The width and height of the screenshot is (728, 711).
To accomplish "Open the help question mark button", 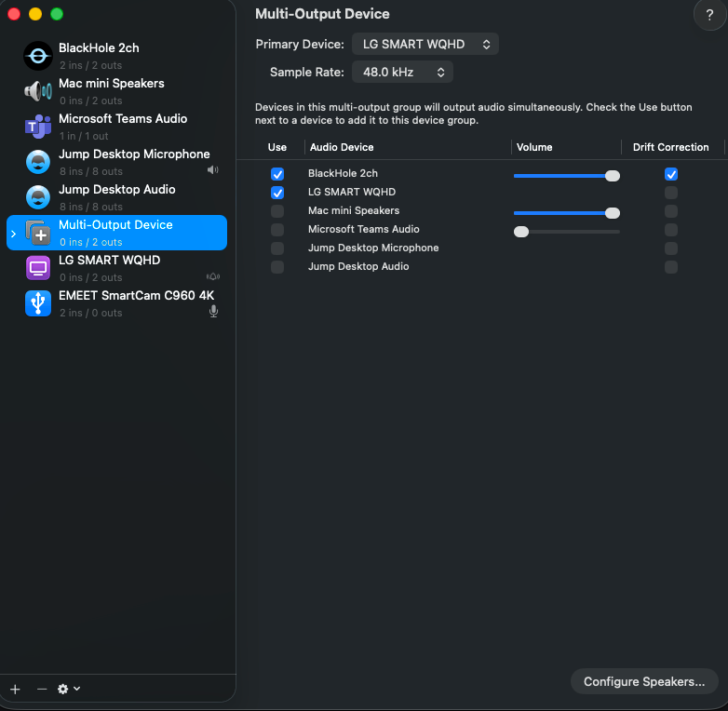I will (x=709, y=15).
